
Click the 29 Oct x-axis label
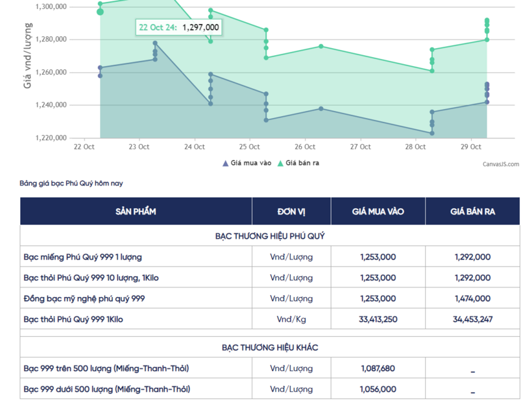(x=470, y=147)
